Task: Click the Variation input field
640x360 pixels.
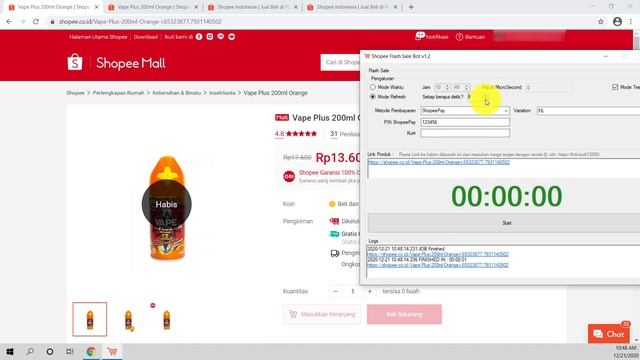Action: click(x=589, y=111)
